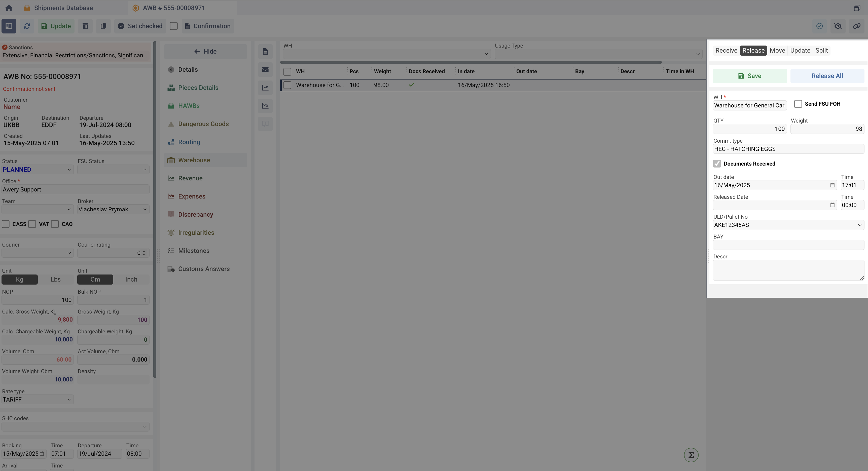Switch to the Move tab
868x471 pixels.
pyautogui.click(x=777, y=51)
